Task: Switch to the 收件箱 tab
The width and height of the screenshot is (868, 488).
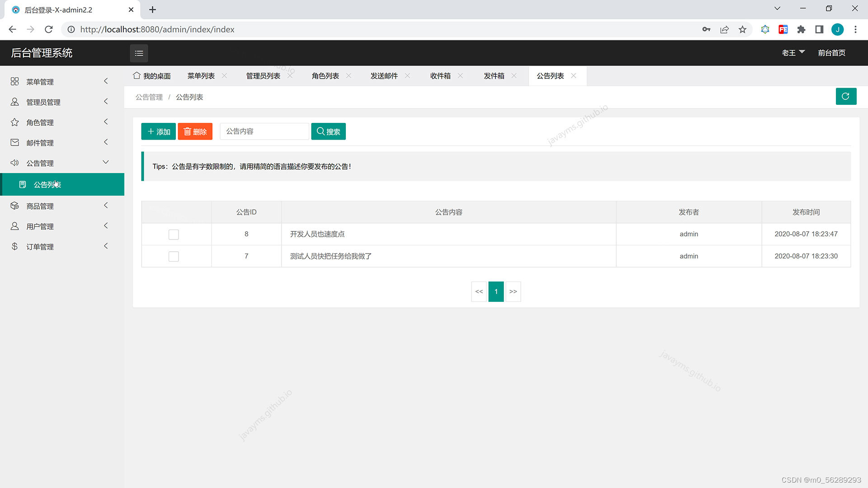Action: tap(440, 76)
